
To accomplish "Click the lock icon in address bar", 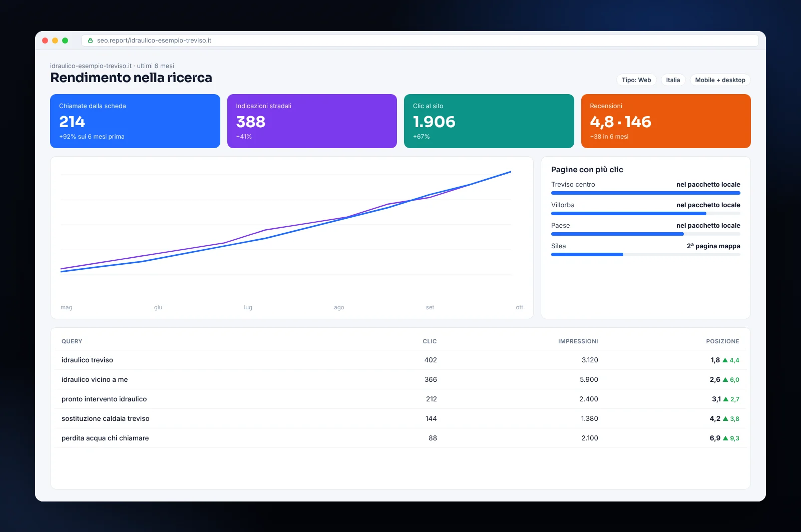I will coord(90,41).
